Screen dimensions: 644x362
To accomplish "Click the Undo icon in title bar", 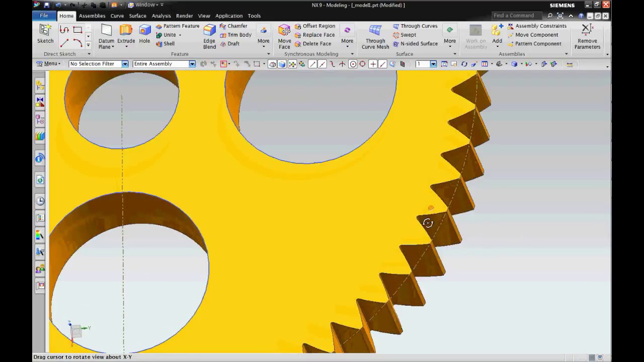I will pos(59,5).
